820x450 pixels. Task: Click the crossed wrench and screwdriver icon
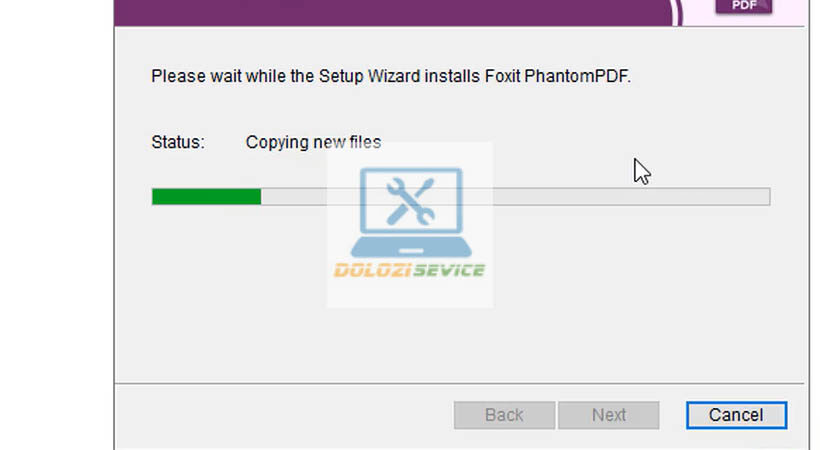coord(409,199)
